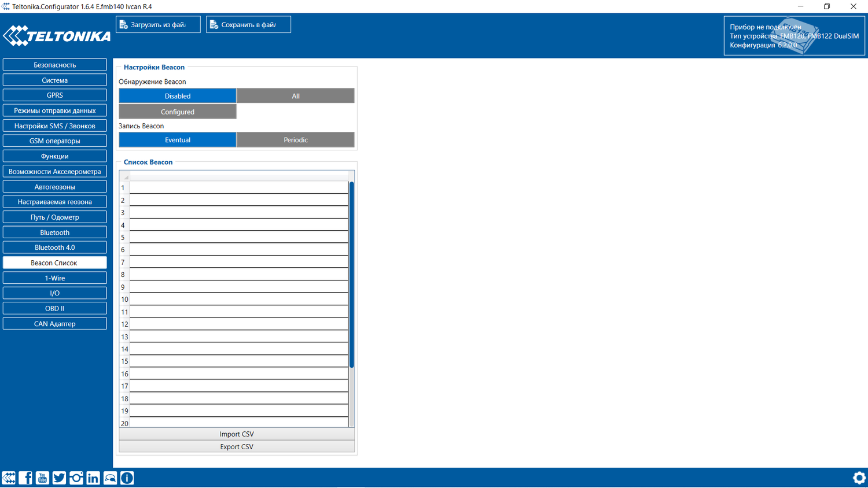Viewport: 868px width, 488px height.
Task: Click Export CSV button
Action: tap(237, 446)
